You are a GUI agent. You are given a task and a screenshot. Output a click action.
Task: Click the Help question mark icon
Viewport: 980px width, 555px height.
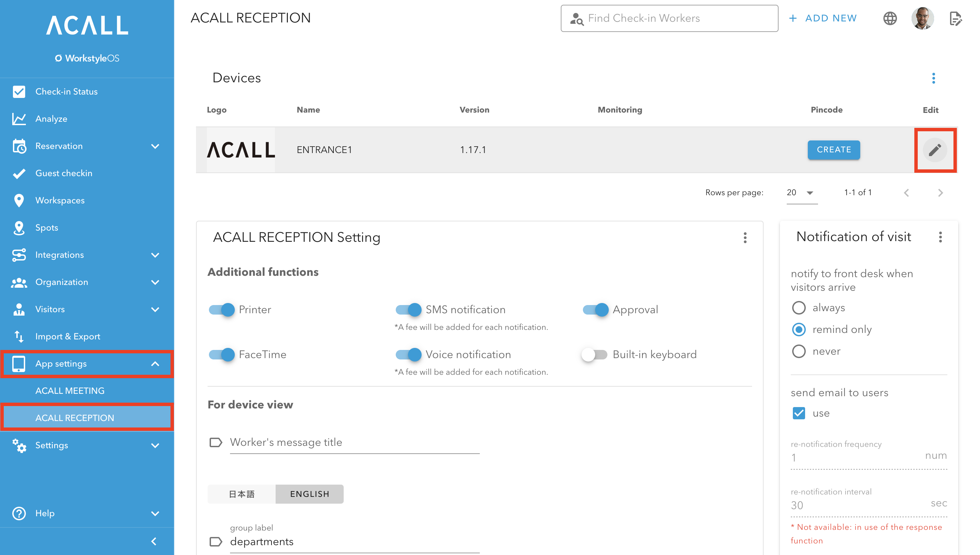tap(19, 513)
